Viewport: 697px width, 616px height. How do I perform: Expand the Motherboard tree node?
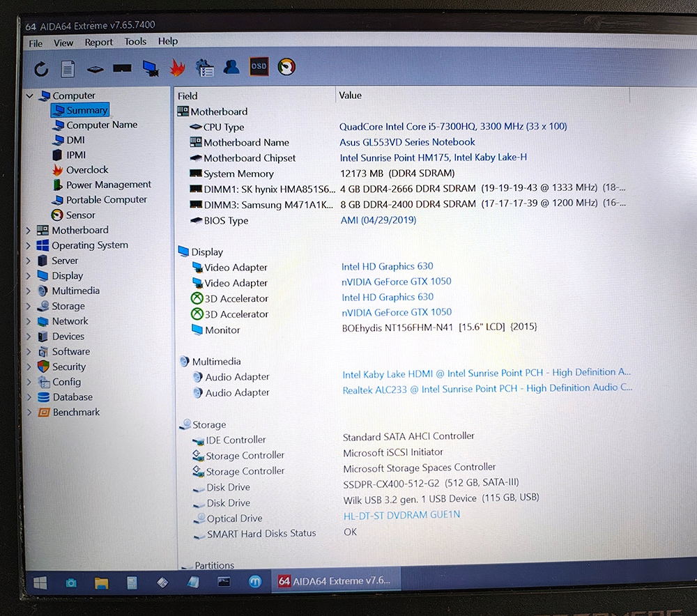tap(29, 230)
